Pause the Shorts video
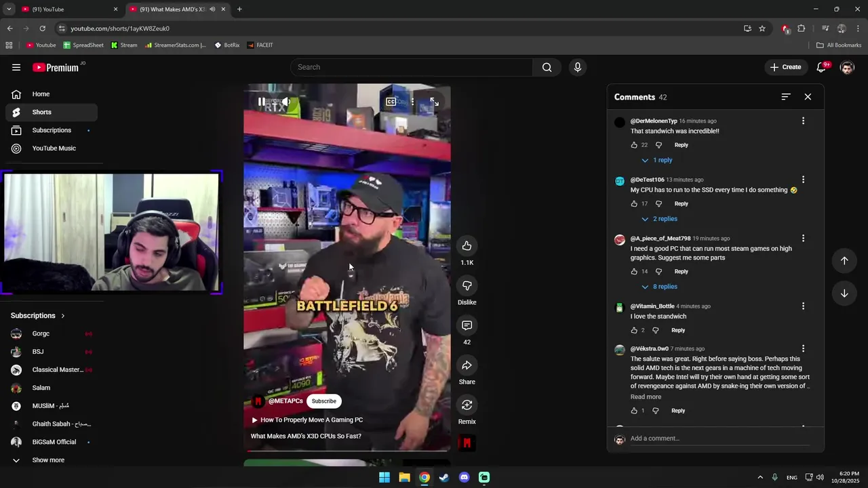 click(x=262, y=102)
